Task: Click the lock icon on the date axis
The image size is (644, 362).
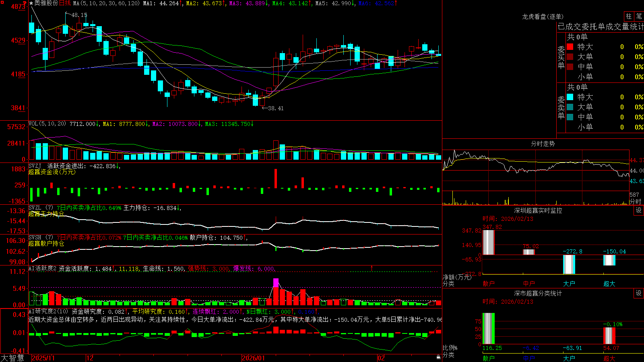Action: [x=439, y=357]
